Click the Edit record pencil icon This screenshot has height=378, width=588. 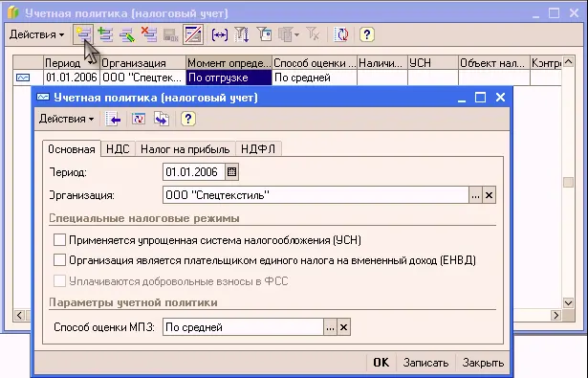pyautogui.click(x=127, y=34)
